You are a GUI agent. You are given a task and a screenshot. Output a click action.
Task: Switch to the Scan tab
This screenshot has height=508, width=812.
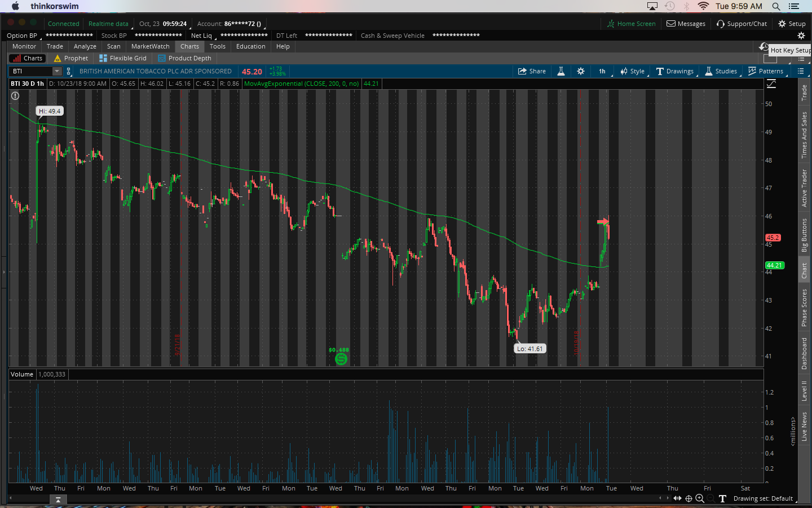114,46
